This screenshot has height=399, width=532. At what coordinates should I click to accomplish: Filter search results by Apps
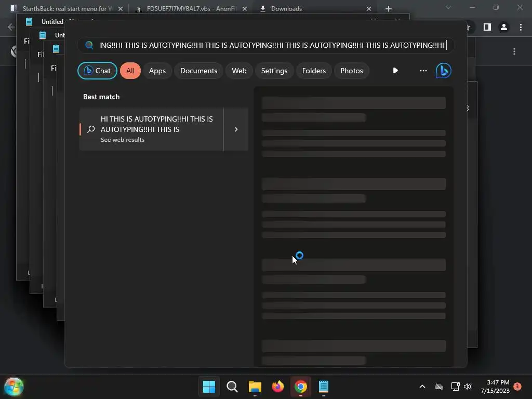157,71
